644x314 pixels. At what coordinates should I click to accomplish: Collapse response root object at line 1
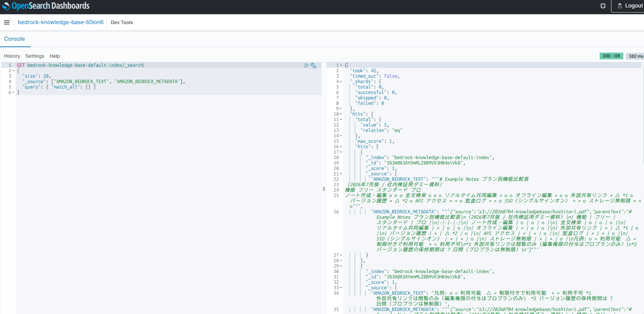(x=341, y=65)
